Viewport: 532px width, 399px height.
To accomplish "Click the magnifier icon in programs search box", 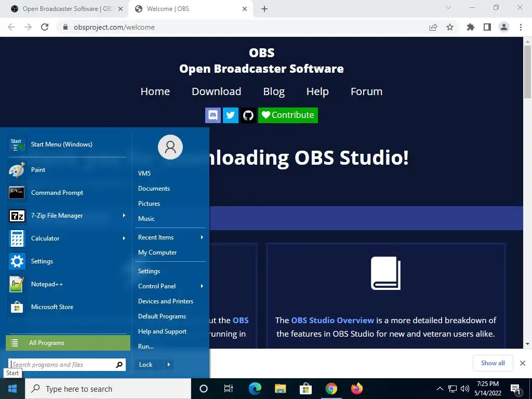I will pos(119,365).
